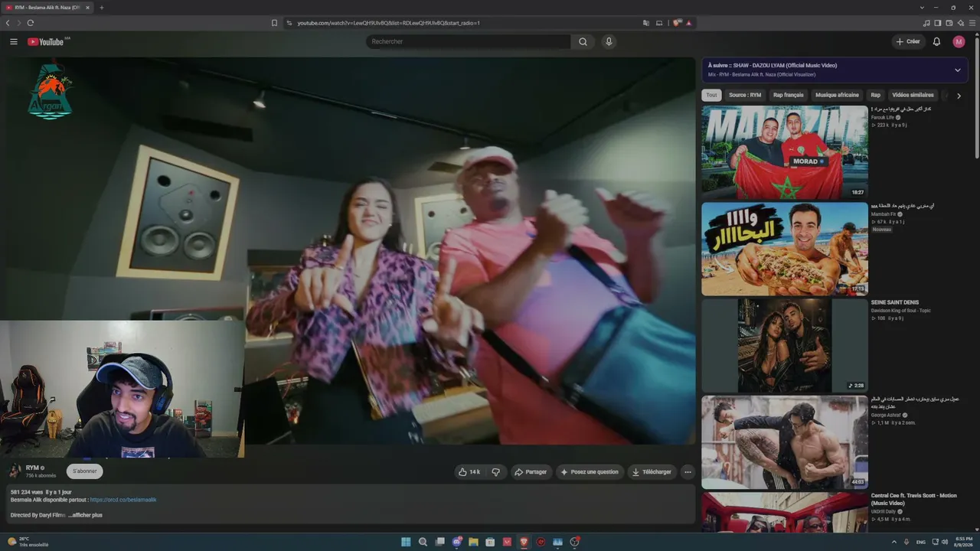980x551 pixels.
Task: Expand the 'À suivre' mix playlist panel
Action: click(957, 70)
